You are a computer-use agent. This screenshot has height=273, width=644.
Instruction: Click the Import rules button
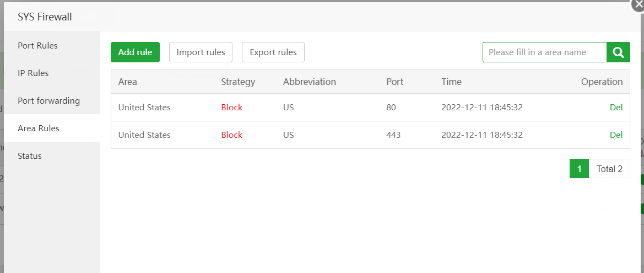[x=201, y=52]
